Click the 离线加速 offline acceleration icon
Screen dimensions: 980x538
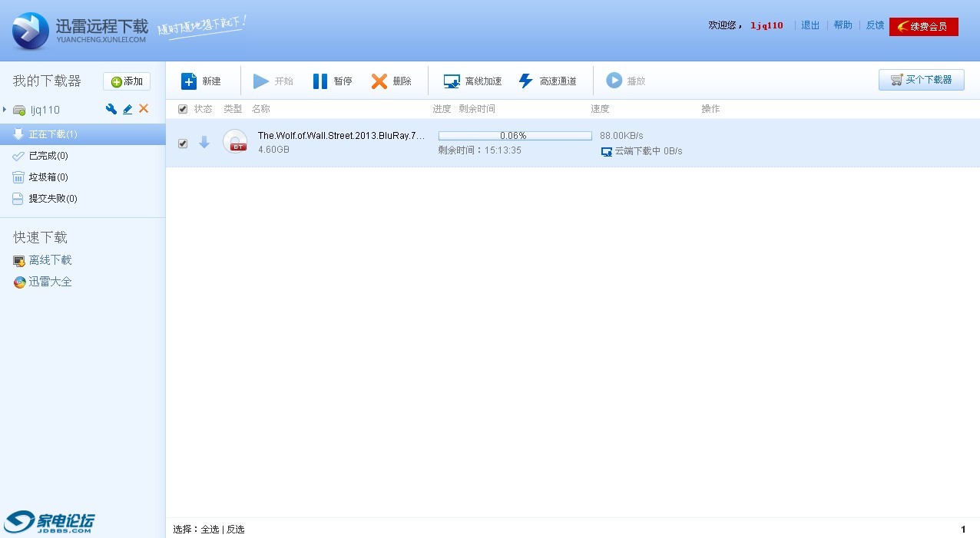(452, 81)
